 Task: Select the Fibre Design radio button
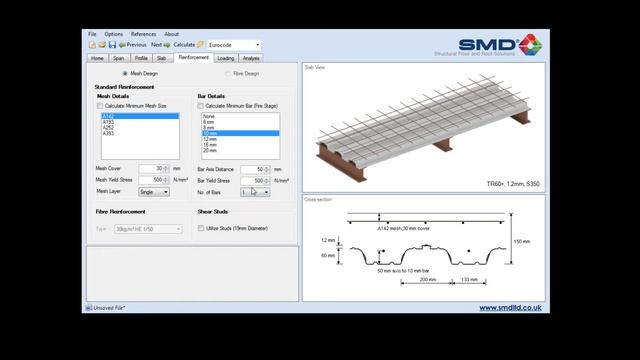pyautogui.click(x=228, y=73)
